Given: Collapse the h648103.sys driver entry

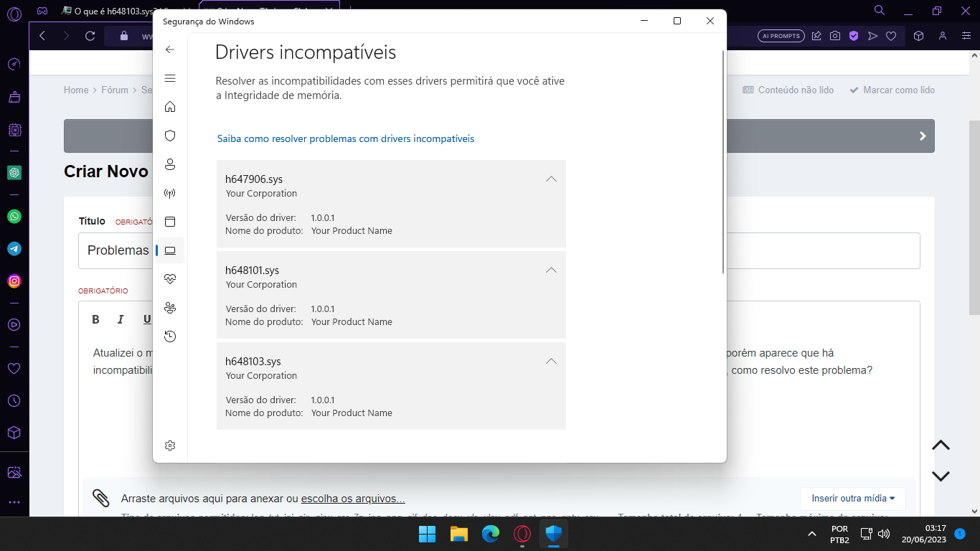Looking at the screenshot, I should pos(551,362).
